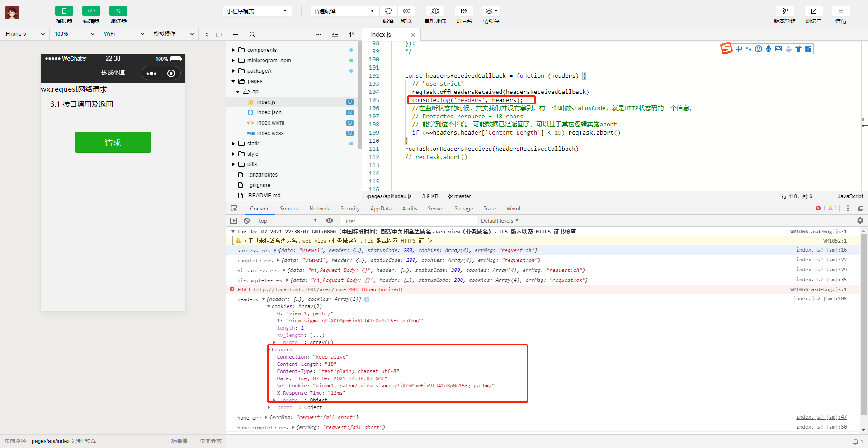Toggle the live expression eye icon

click(330, 221)
